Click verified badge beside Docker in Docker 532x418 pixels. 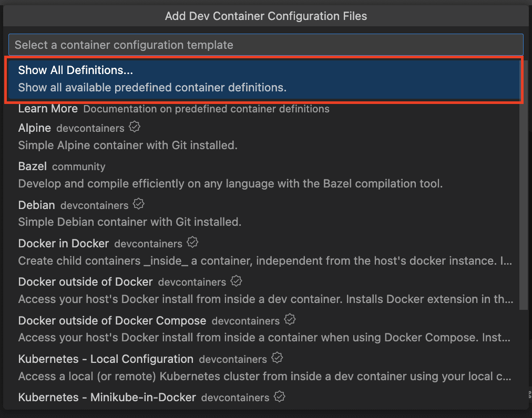(192, 243)
